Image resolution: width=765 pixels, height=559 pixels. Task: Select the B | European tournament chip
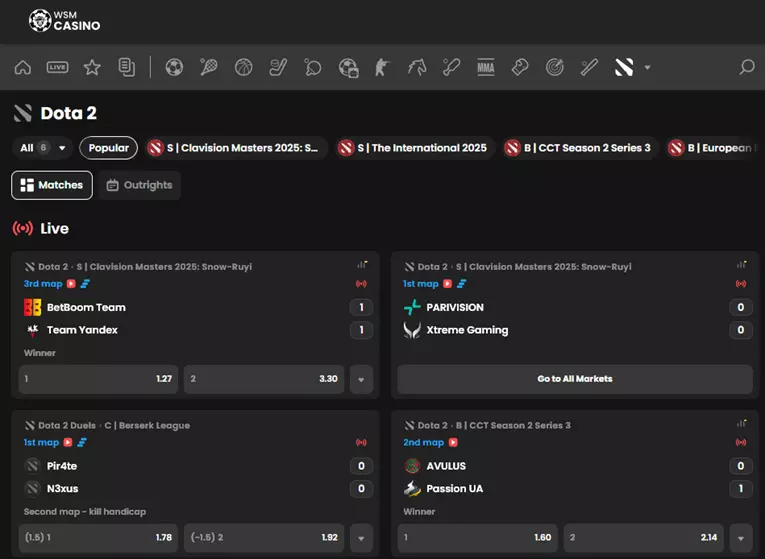point(712,148)
